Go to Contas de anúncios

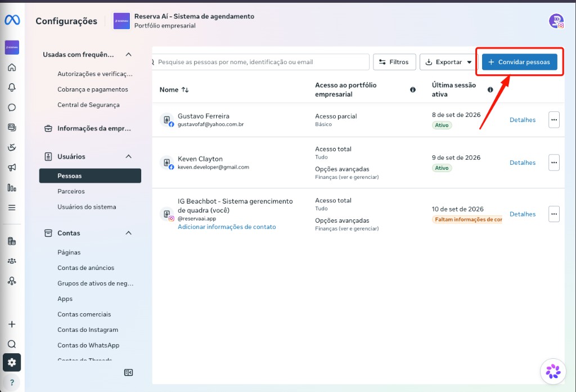85,268
